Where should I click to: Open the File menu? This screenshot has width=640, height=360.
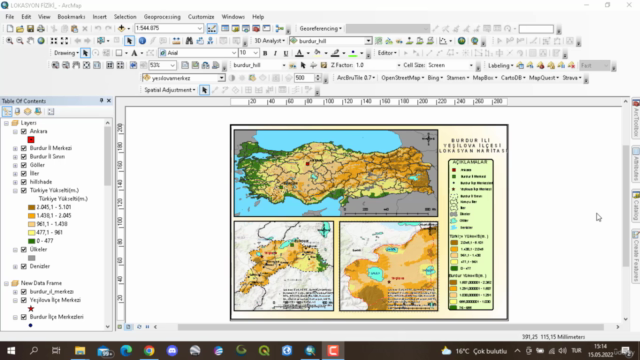[9, 17]
